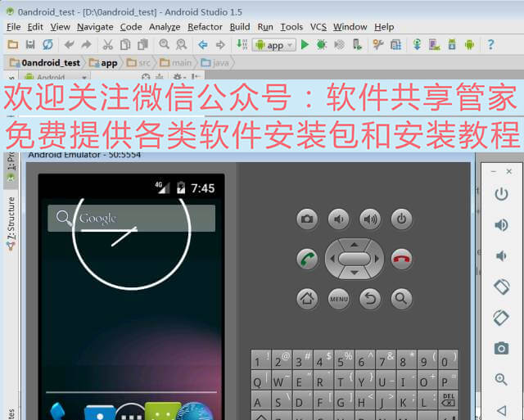Viewport: 524px width, 420px height.
Task: Click emulator volume down hardware button
Action: (x=338, y=219)
